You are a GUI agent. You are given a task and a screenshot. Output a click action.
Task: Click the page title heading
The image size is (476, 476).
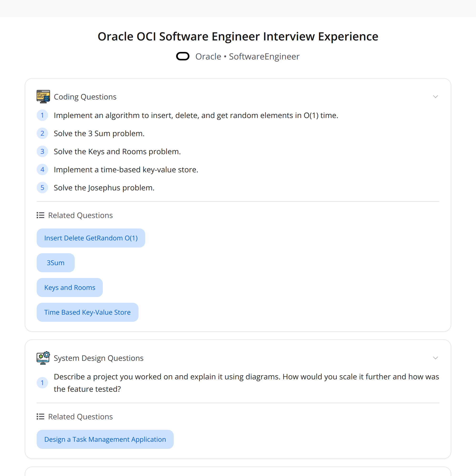click(238, 36)
